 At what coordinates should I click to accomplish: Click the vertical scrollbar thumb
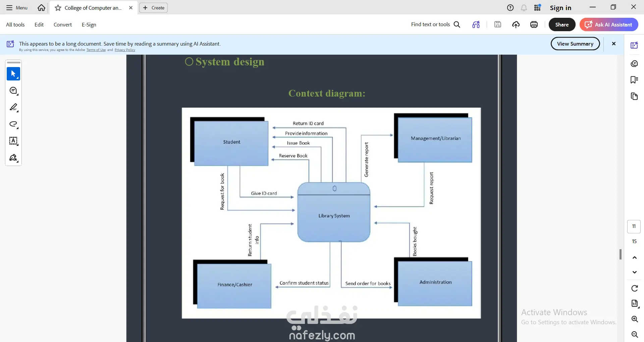621,254
